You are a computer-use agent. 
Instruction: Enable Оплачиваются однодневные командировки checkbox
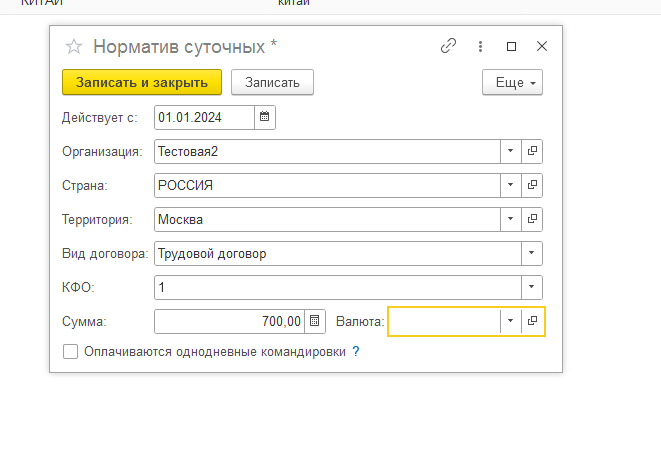click(70, 352)
